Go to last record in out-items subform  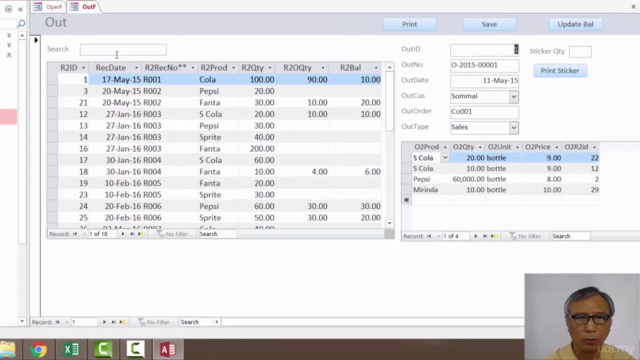(x=485, y=236)
